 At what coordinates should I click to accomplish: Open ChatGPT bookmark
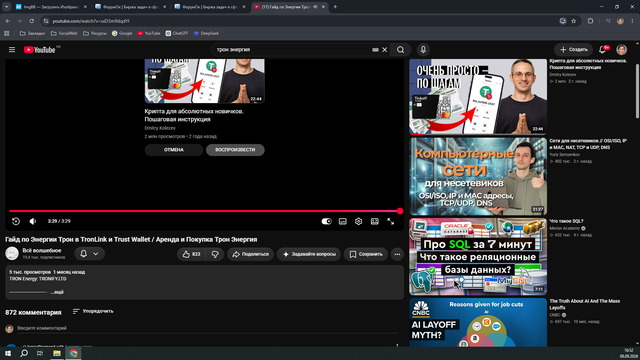(177, 33)
